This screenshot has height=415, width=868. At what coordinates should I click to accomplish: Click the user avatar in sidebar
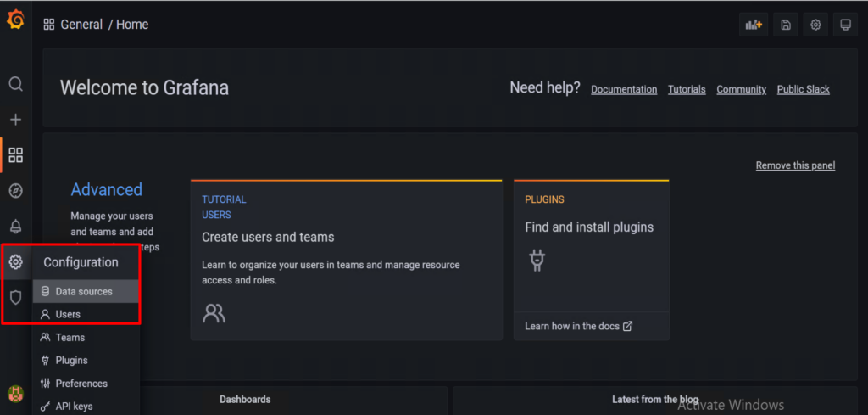pos(15,394)
